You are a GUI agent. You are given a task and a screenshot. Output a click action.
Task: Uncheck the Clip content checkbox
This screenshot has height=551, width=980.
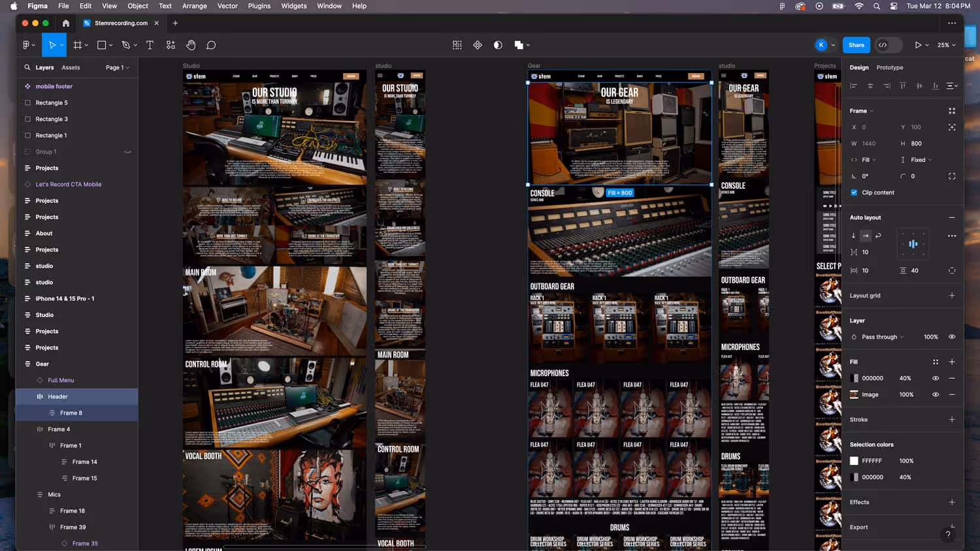(x=854, y=193)
